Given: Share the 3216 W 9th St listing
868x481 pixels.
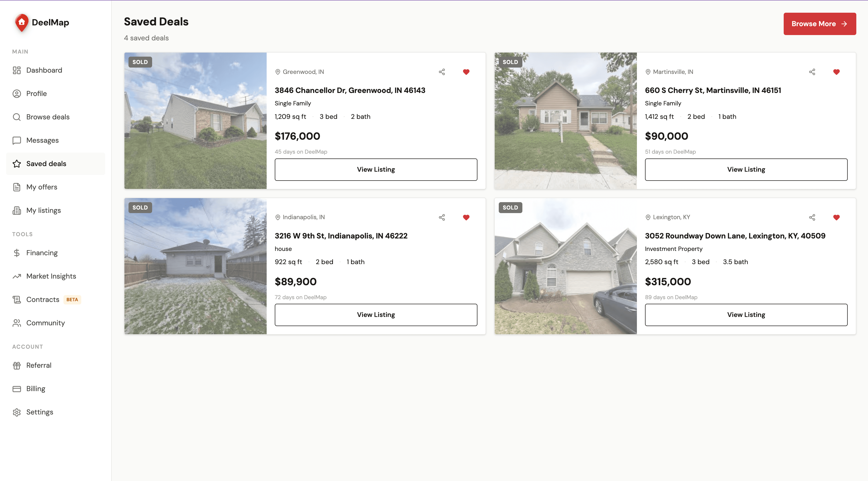Looking at the screenshot, I should 442,217.
